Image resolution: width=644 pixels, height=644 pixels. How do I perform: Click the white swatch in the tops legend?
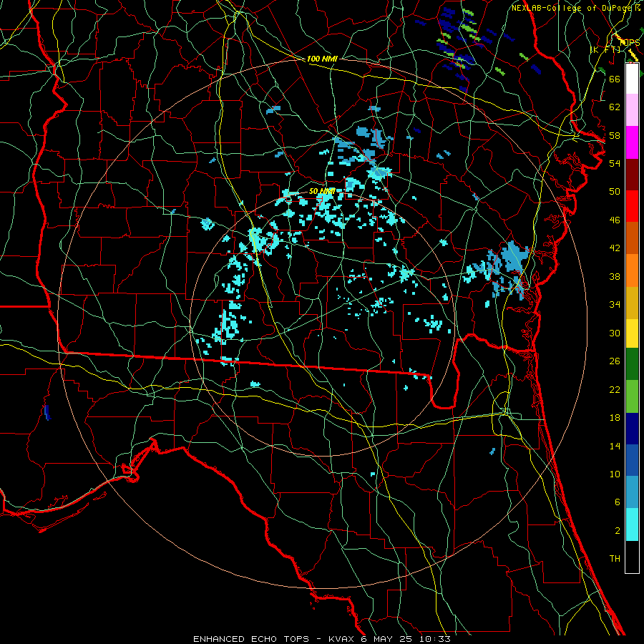click(x=632, y=79)
